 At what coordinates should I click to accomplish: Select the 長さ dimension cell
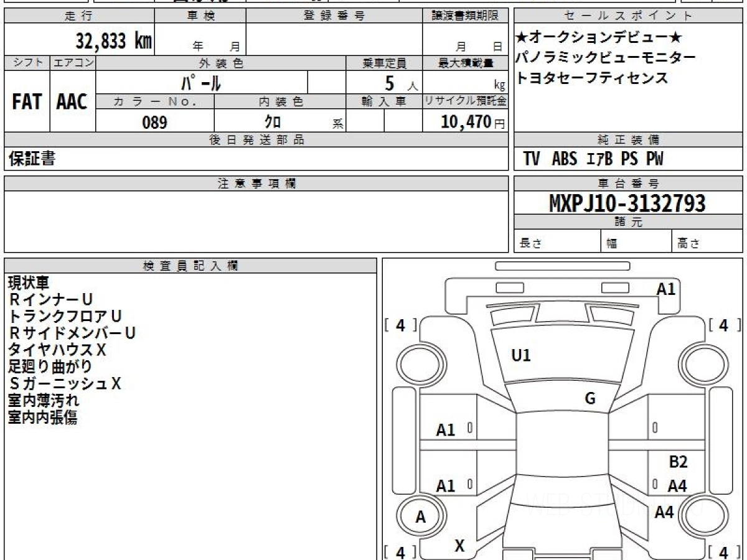click(x=557, y=241)
